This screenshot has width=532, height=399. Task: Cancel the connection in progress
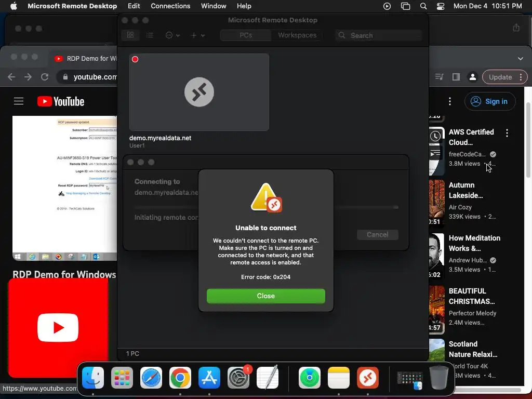tap(377, 234)
